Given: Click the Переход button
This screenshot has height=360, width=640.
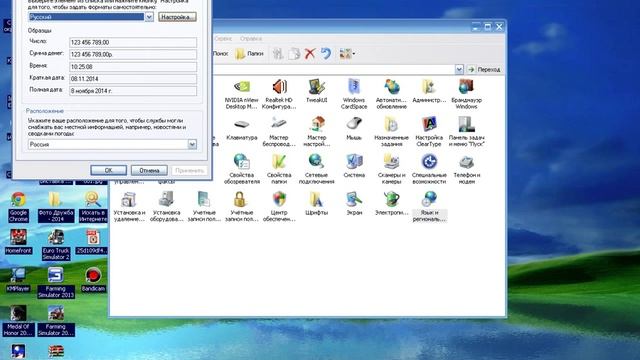Looking at the screenshot, I should click(484, 69).
